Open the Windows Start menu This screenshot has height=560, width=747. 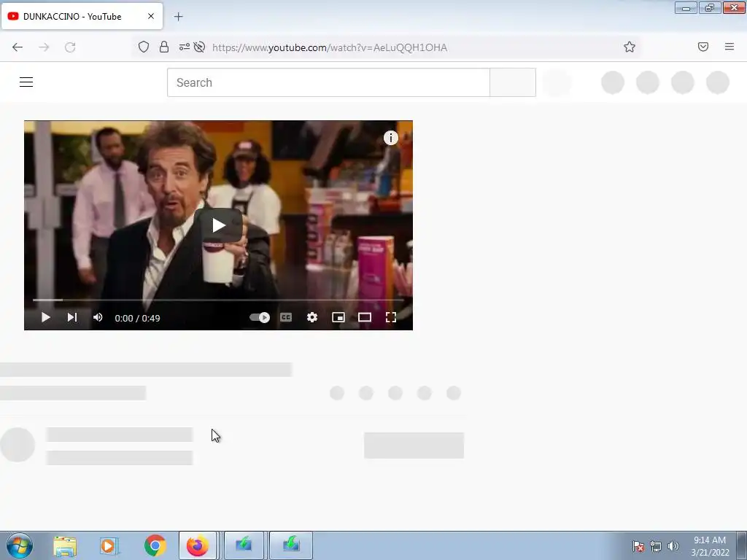point(20,545)
